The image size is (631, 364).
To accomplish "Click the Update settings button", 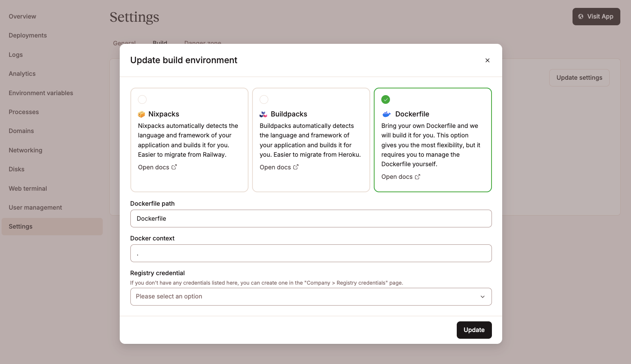I will coord(579,78).
